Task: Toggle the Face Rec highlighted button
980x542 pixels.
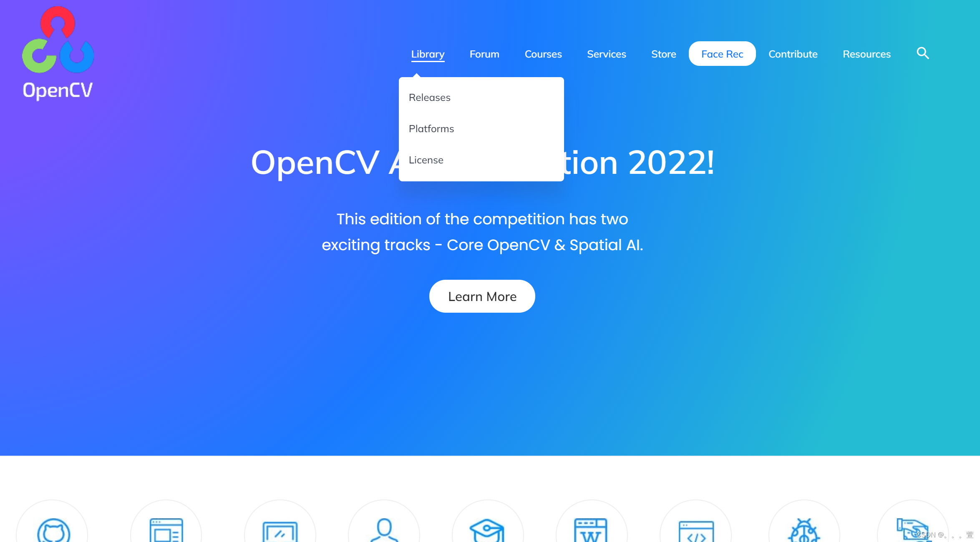Action: [x=722, y=53]
